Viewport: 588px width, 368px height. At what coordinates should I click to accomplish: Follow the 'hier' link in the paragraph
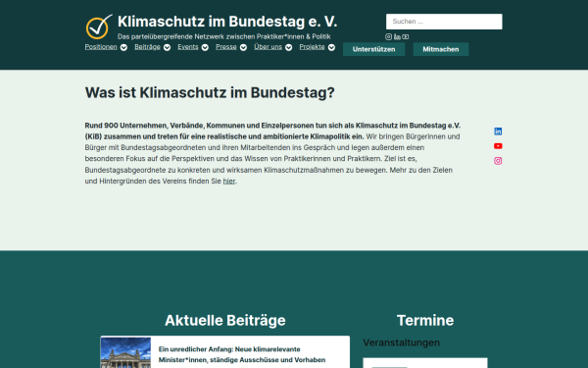coord(229,181)
